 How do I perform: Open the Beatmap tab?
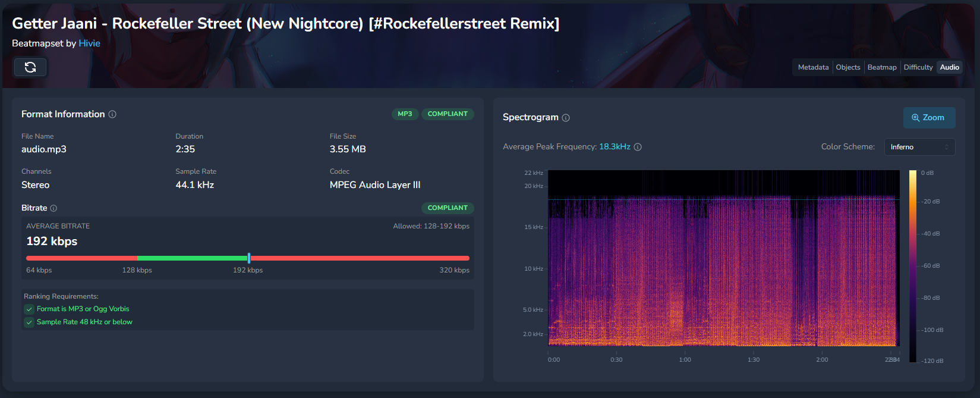click(882, 67)
